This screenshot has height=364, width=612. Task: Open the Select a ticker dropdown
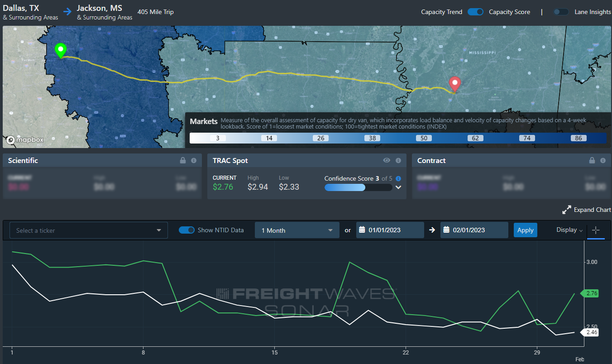89,230
